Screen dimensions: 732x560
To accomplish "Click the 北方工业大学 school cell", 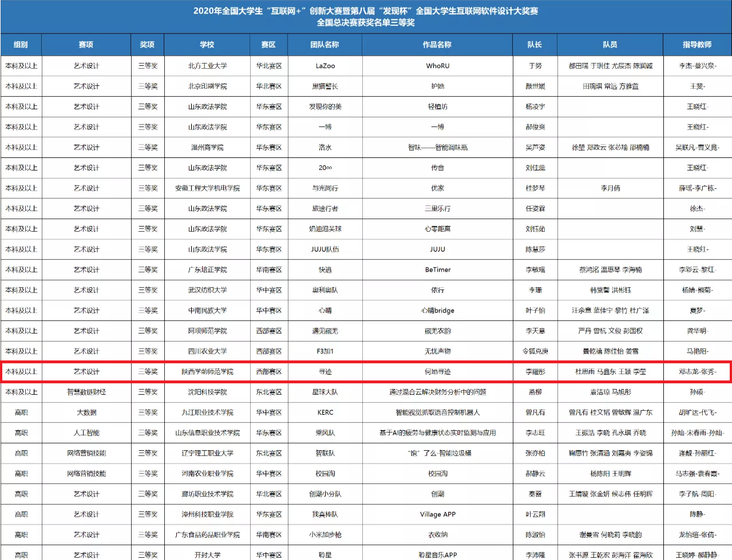I will (207, 66).
